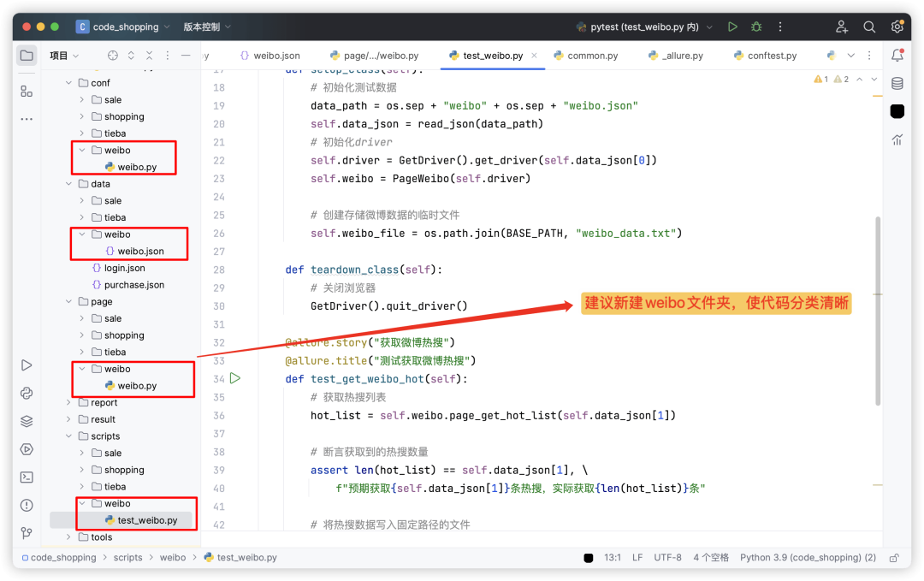Open notifications via the bell icon
This screenshot has height=581, width=924.
(x=897, y=54)
